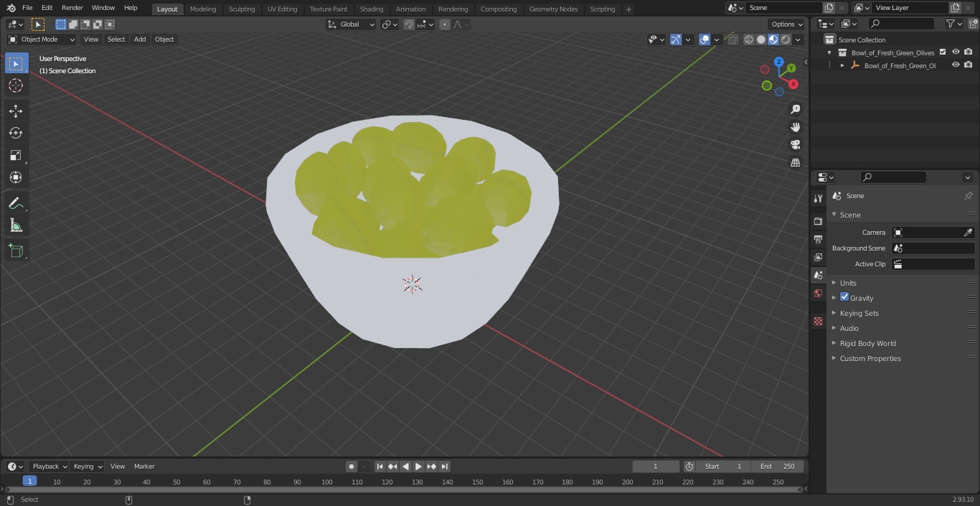Create new collection in outliner header
980x506 pixels.
point(973,24)
